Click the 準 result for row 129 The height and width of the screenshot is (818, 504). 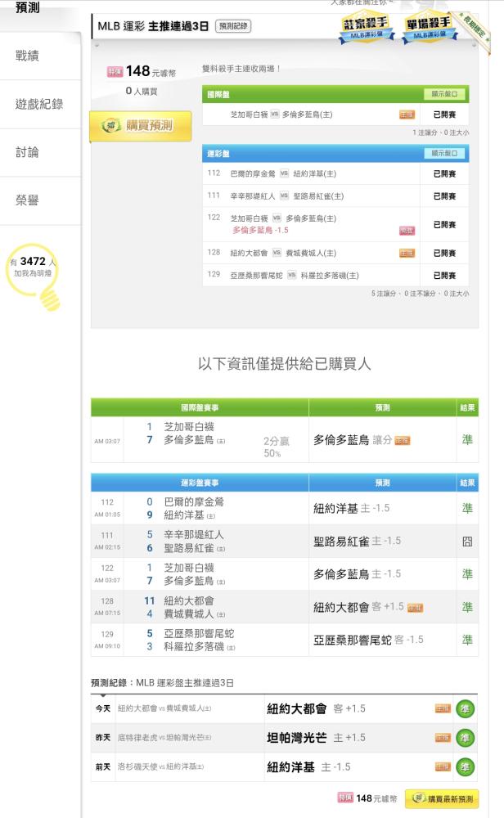click(467, 640)
